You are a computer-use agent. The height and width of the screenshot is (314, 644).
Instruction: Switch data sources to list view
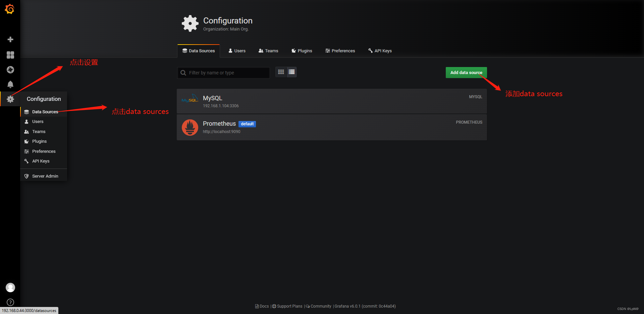291,72
